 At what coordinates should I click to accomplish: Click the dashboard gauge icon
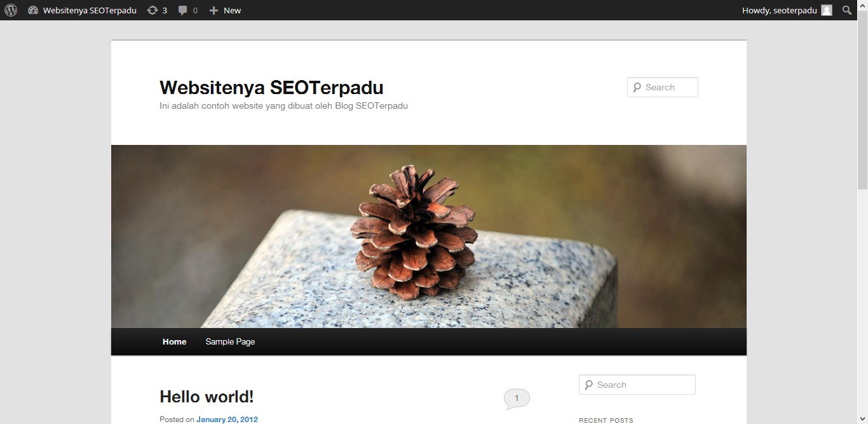point(33,10)
